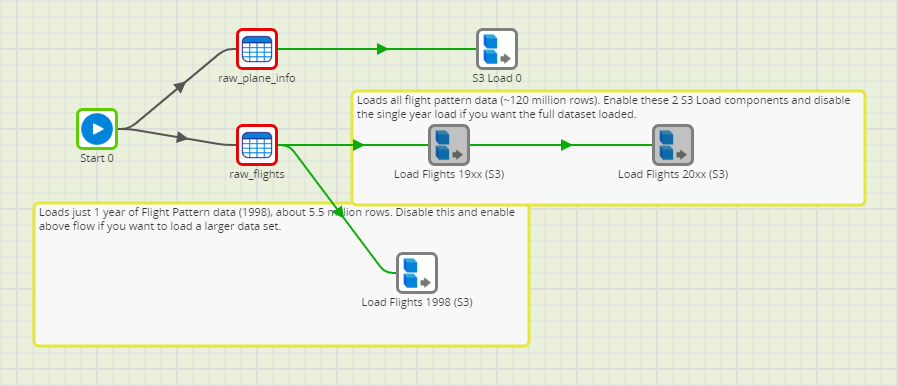The width and height of the screenshot is (898, 386).
Task: Click the "Start 0" label
Action: tap(97, 158)
